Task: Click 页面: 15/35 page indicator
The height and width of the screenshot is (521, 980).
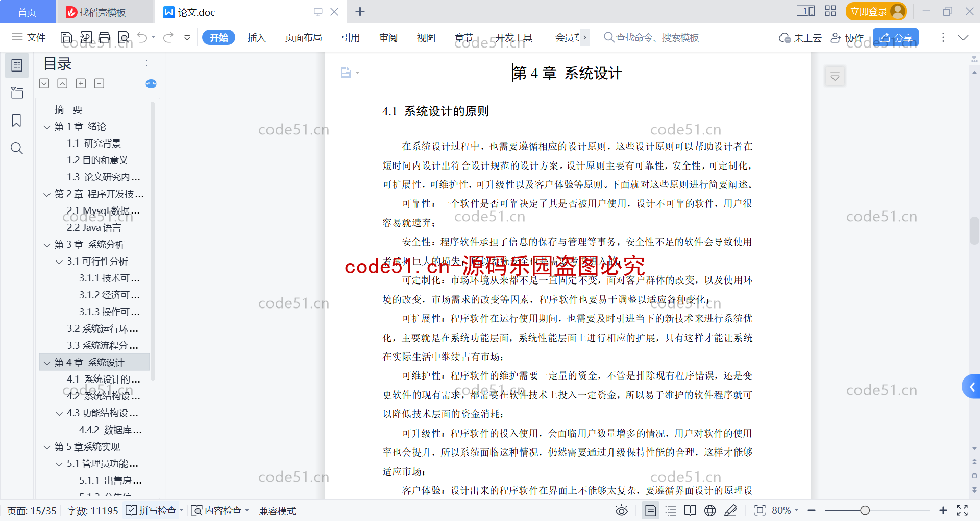Action: click(32, 511)
